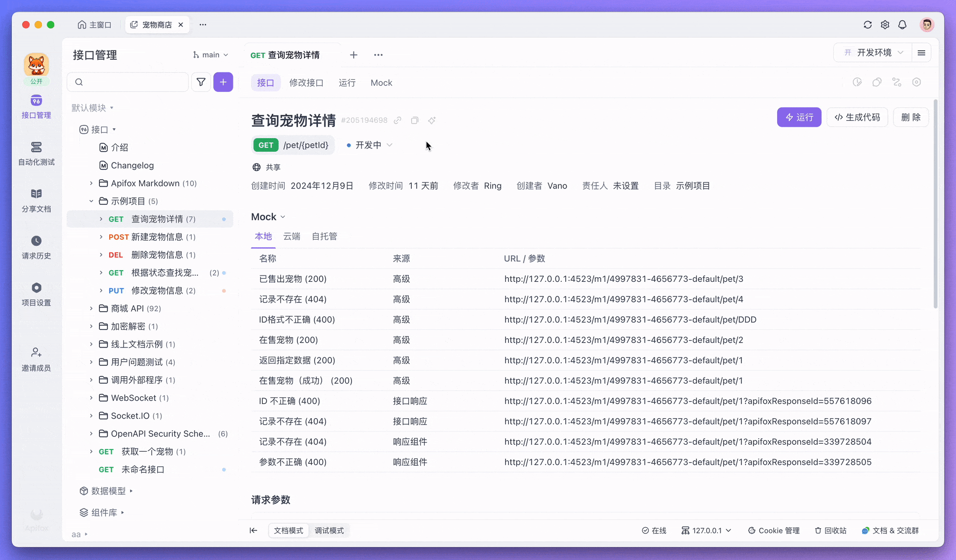Open the 分享文档 sidebar section
Image resolution: width=956 pixels, height=560 pixels.
(36, 201)
